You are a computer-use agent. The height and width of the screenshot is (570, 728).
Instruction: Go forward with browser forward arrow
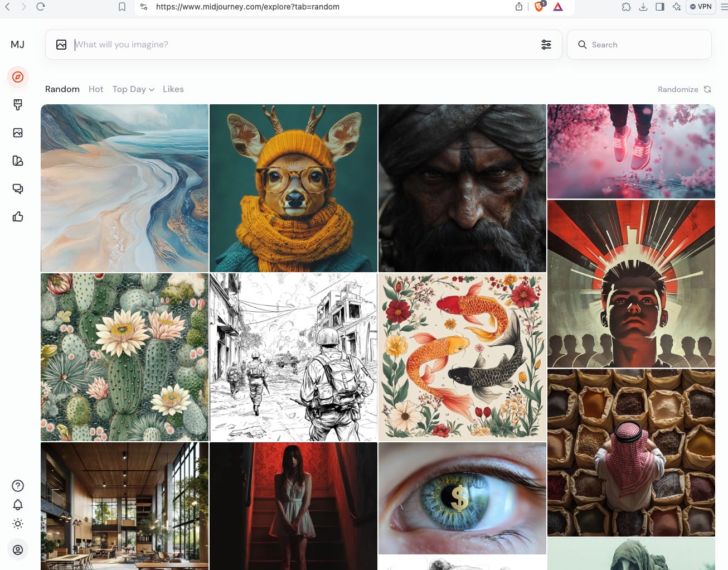(23, 7)
